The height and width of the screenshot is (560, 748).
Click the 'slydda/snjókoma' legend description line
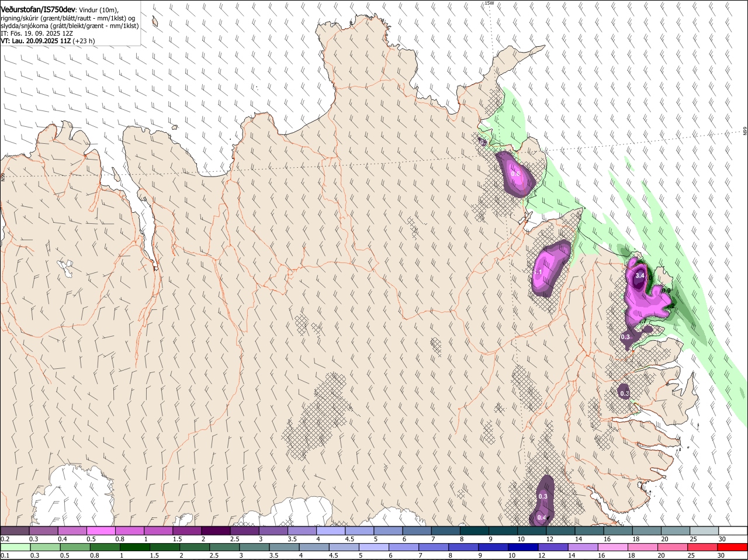(70, 26)
